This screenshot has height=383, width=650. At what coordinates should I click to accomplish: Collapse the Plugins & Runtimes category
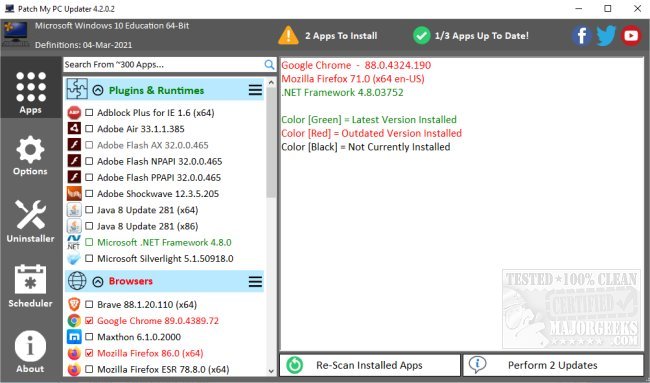pyautogui.click(x=98, y=90)
